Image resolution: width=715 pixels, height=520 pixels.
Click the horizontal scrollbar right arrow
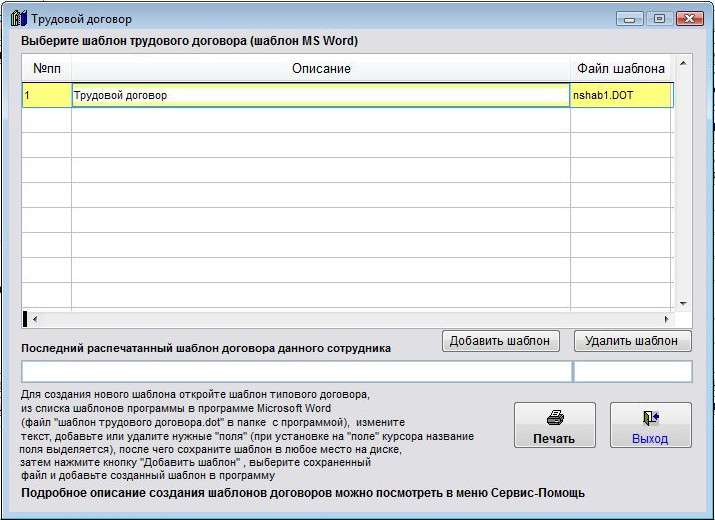(666, 319)
